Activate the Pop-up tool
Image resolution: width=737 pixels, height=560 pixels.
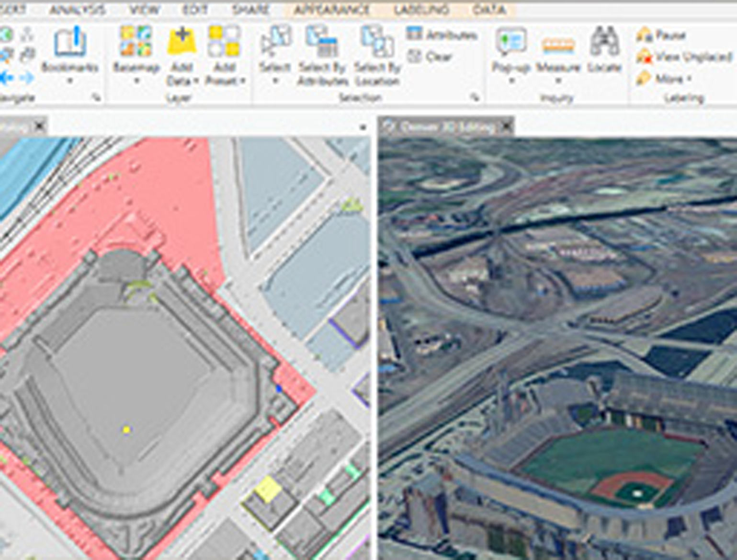[x=511, y=42]
